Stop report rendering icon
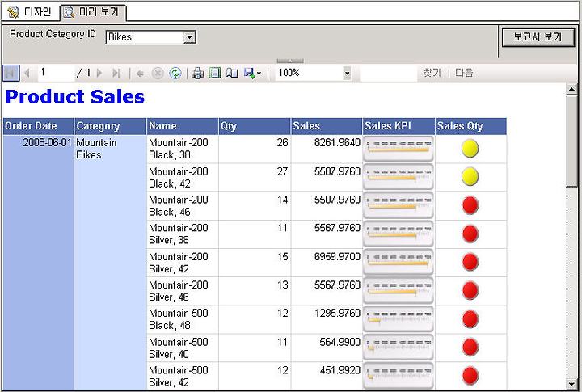582x392 pixels. (x=158, y=73)
